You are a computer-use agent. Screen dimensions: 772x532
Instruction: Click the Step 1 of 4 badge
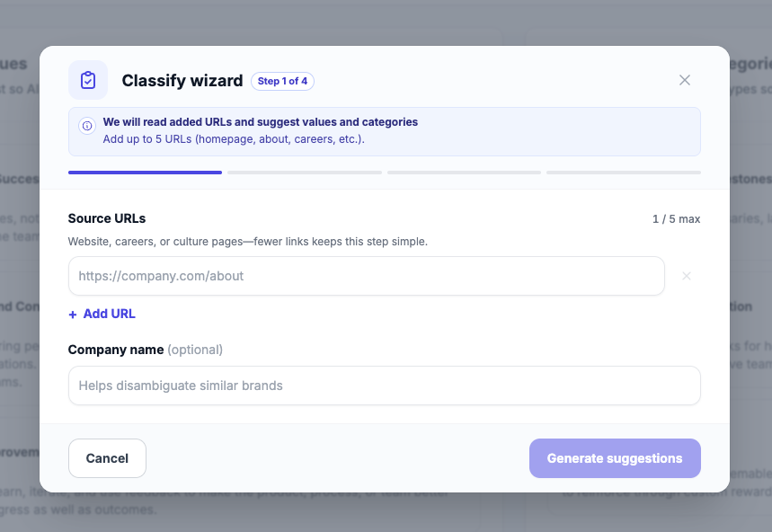(282, 81)
